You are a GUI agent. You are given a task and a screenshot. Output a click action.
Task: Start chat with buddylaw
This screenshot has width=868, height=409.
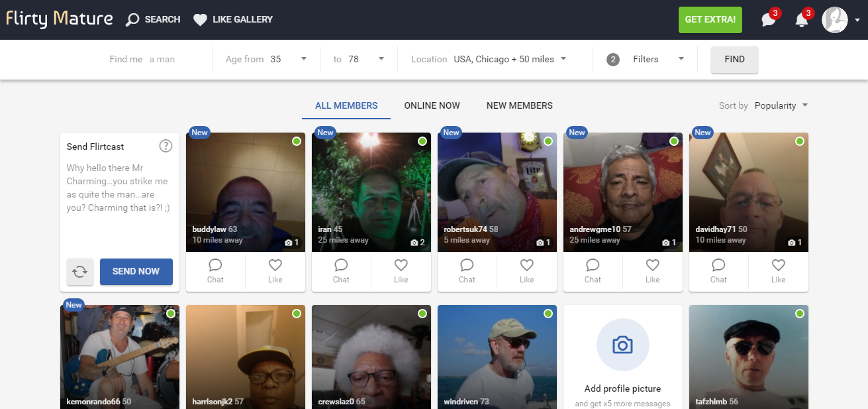click(215, 270)
